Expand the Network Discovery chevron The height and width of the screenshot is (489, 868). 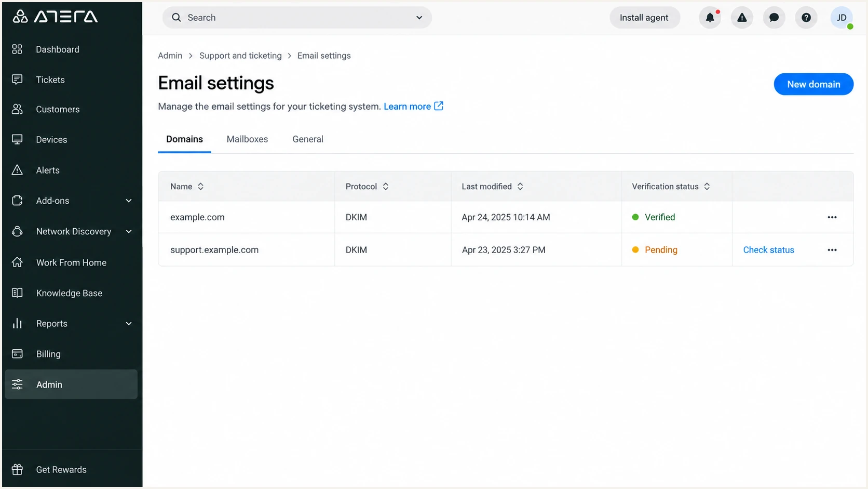129,231
